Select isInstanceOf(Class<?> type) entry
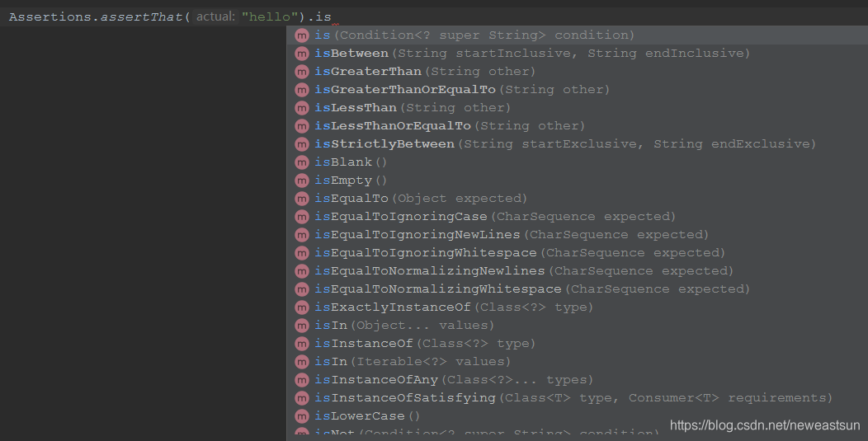 click(578, 345)
